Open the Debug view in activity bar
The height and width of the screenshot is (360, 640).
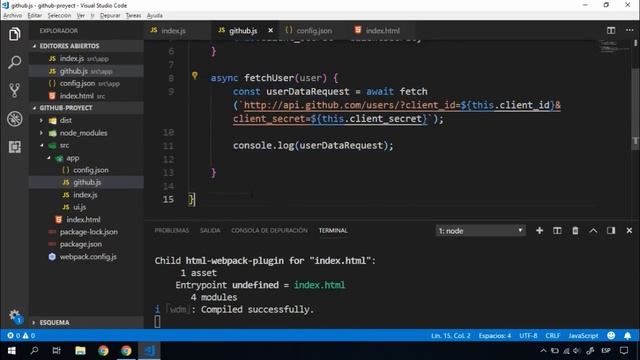[14, 119]
